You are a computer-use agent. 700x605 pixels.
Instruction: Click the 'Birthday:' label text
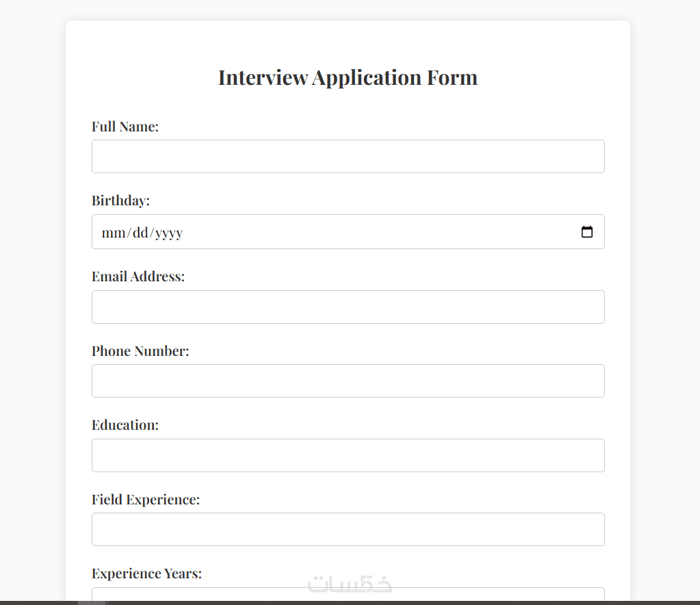[x=120, y=201]
